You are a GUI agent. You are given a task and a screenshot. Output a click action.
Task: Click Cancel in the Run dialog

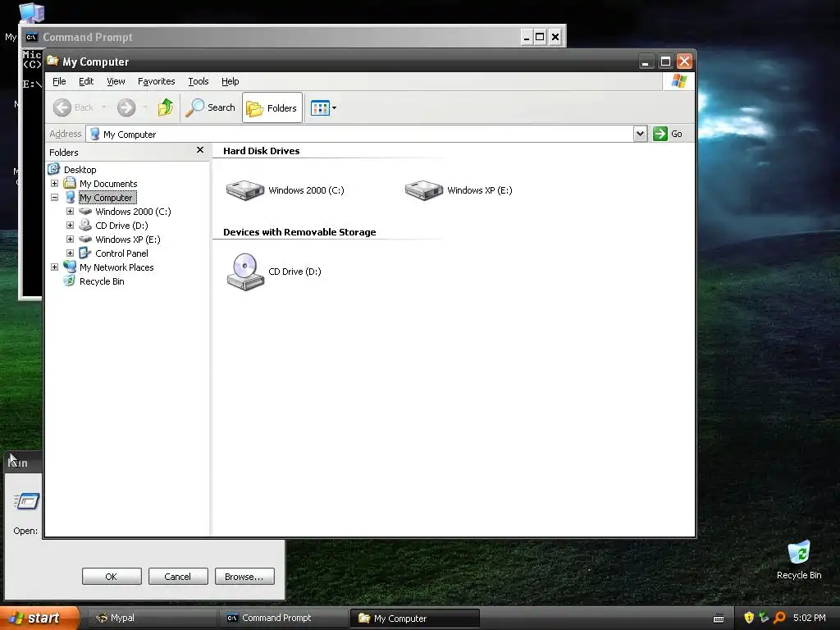pyautogui.click(x=178, y=577)
